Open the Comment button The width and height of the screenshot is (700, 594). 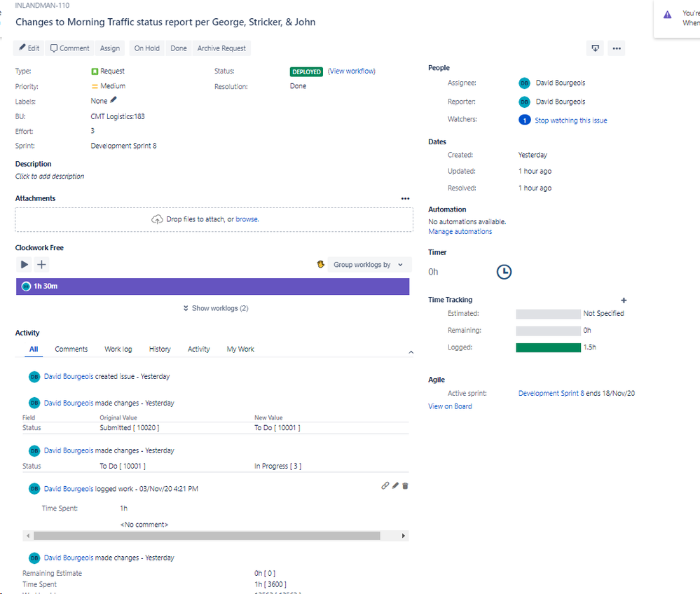(x=69, y=48)
